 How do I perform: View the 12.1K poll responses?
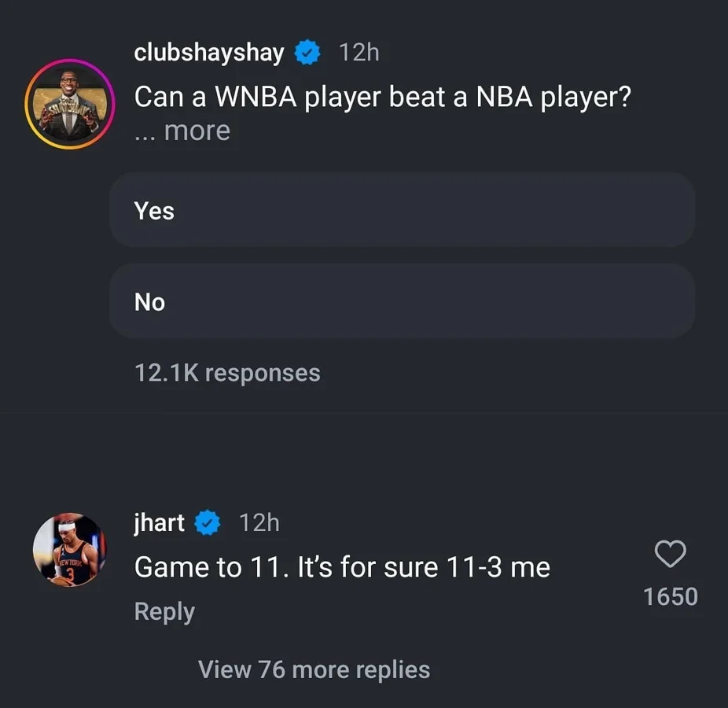[x=227, y=372]
